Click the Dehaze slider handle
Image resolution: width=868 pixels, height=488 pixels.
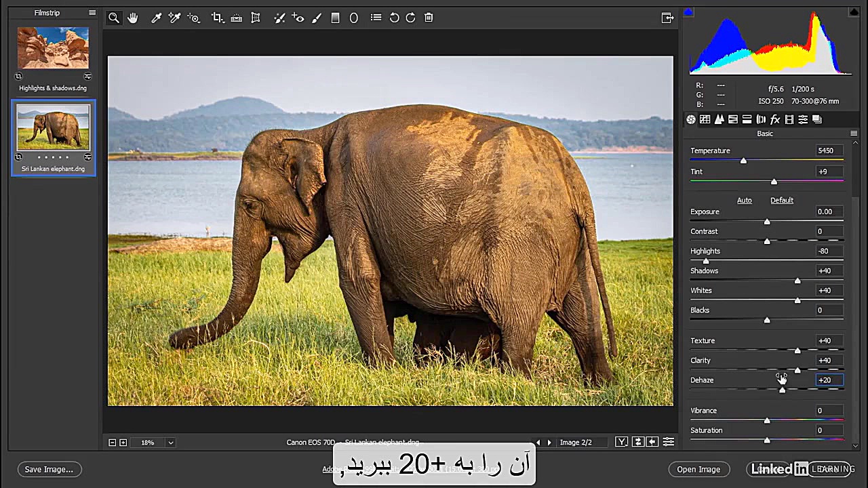click(782, 390)
